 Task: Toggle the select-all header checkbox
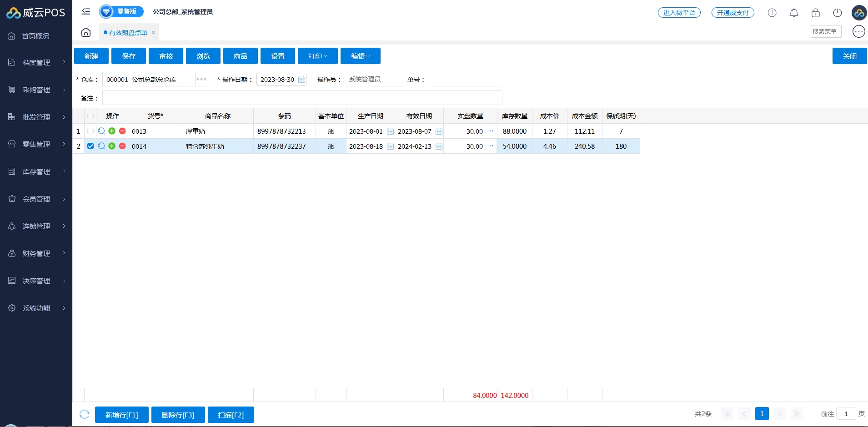pyautogui.click(x=90, y=116)
